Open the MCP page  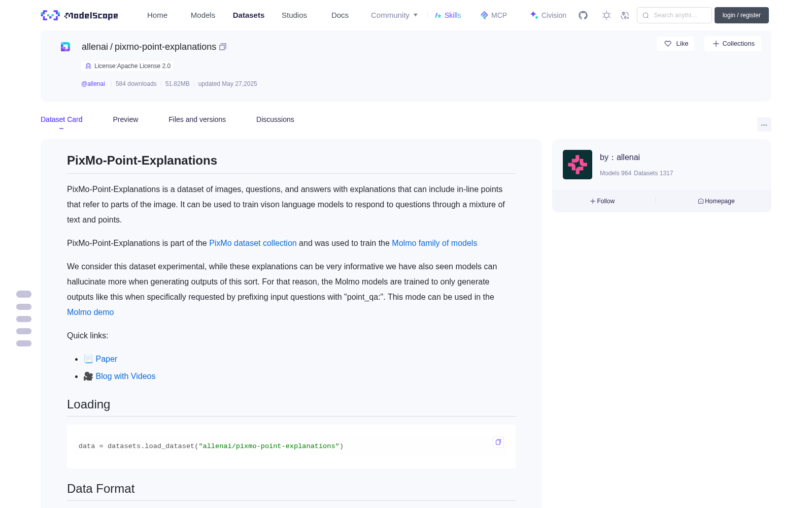[494, 15]
